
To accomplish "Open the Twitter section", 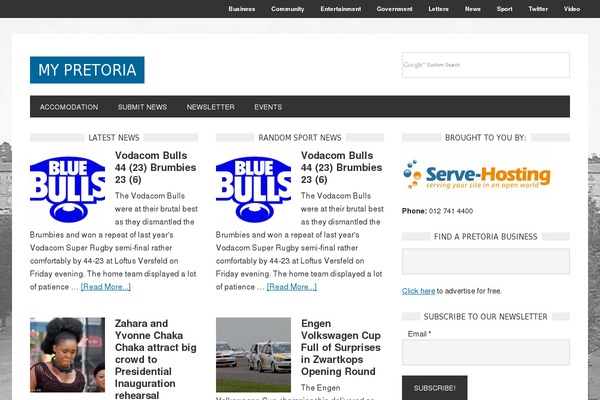I will (x=538, y=9).
